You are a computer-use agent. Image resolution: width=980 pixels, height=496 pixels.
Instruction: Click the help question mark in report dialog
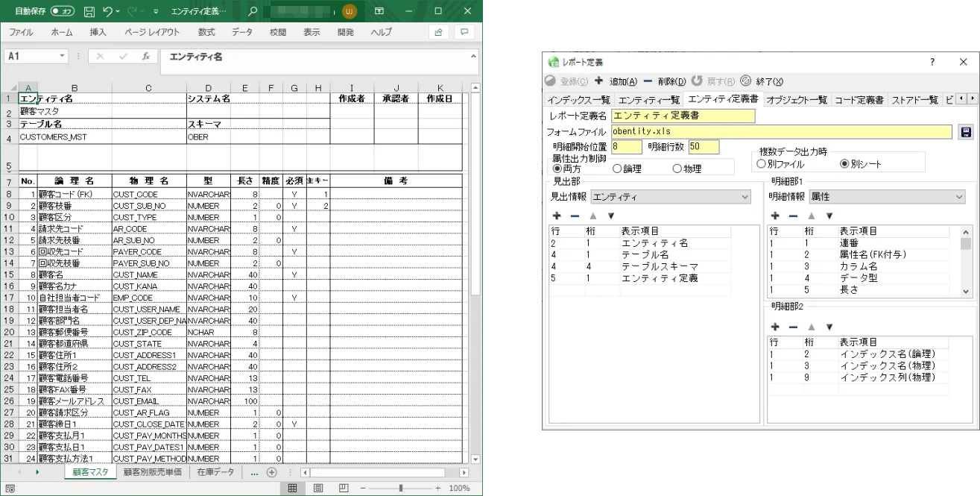click(932, 62)
